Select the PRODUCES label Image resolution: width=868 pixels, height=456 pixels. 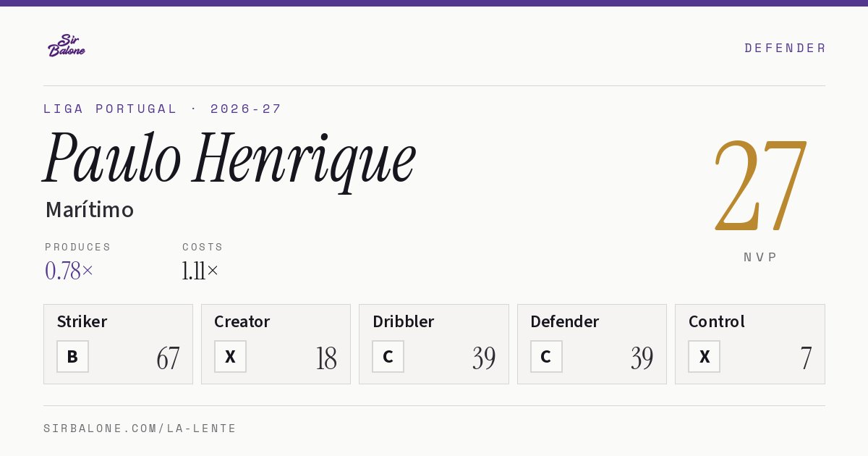coord(78,247)
